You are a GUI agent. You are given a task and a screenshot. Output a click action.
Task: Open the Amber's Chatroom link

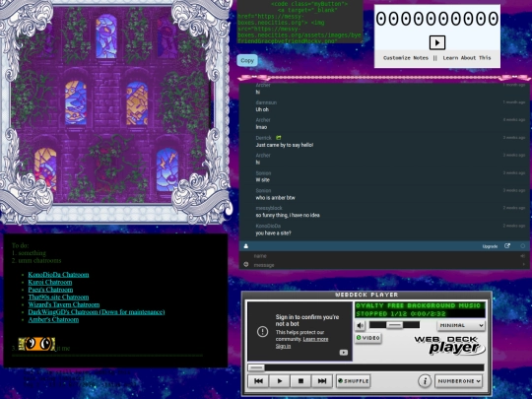(x=53, y=319)
